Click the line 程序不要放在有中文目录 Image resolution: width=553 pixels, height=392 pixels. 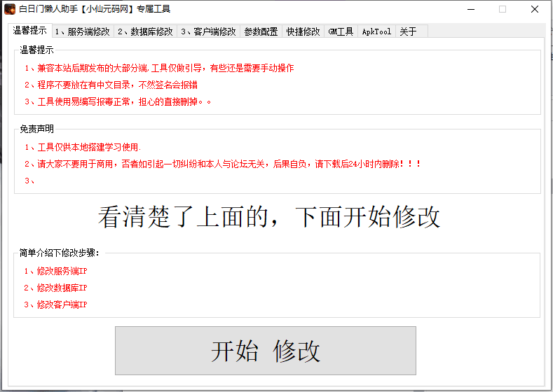(111, 85)
